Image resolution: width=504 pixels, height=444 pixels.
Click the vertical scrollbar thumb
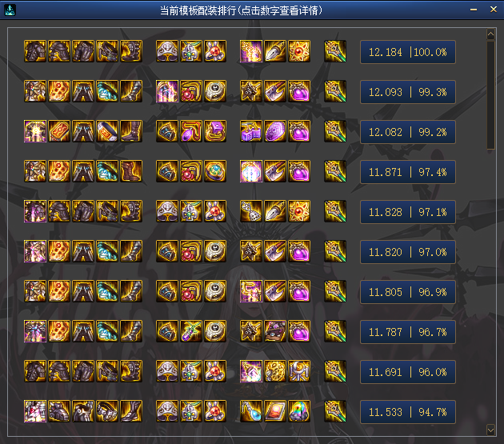(490, 95)
